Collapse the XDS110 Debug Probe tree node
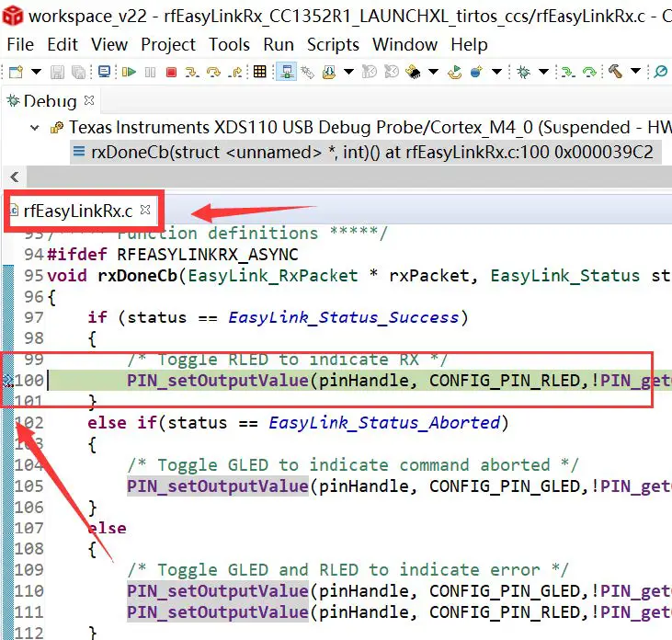This screenshot has width=672, height=640. tap(35, 128)
